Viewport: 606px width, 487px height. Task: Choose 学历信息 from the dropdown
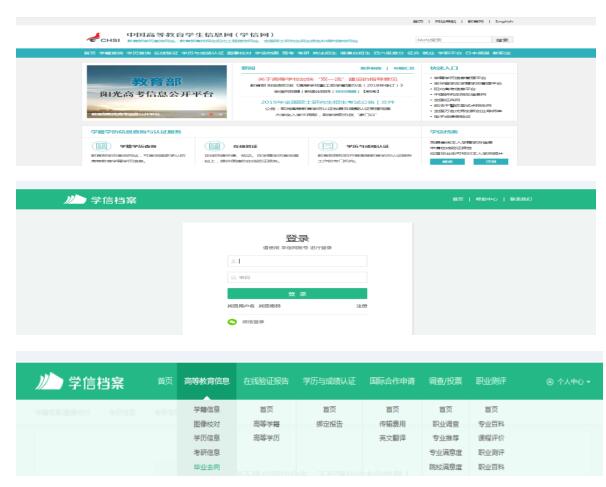[207, 438]
